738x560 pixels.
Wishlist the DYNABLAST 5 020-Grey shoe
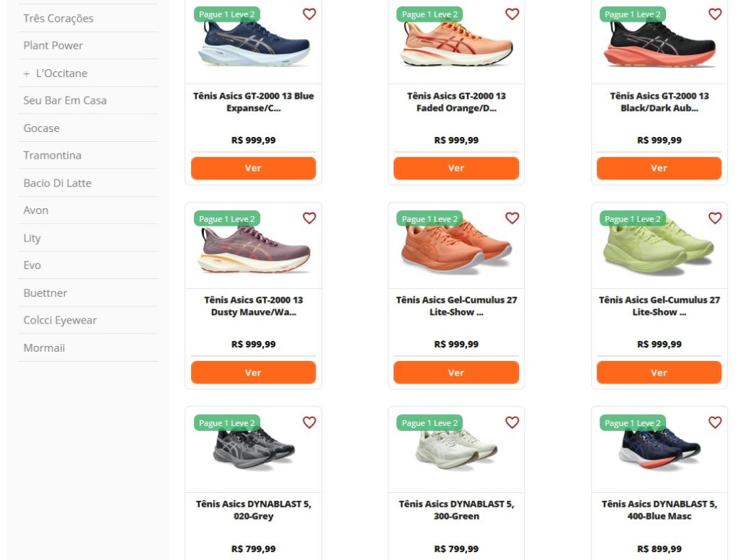coord(309,422)
